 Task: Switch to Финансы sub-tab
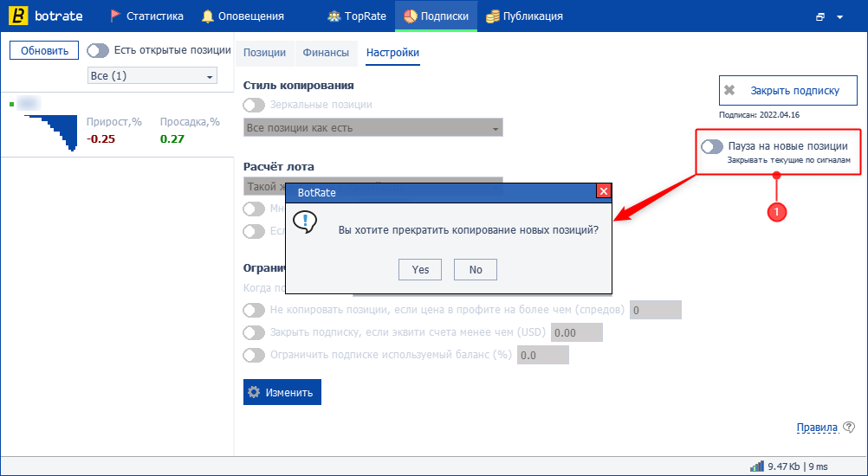326,53
